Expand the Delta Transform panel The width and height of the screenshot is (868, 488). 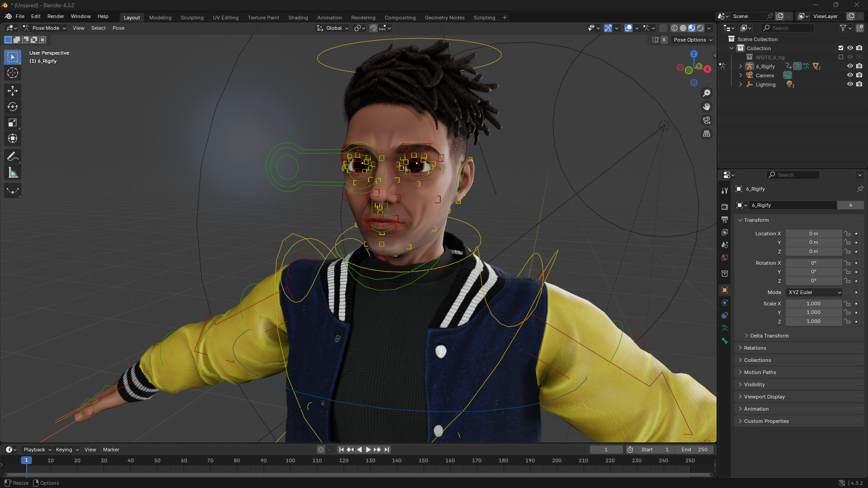[769, 336]
